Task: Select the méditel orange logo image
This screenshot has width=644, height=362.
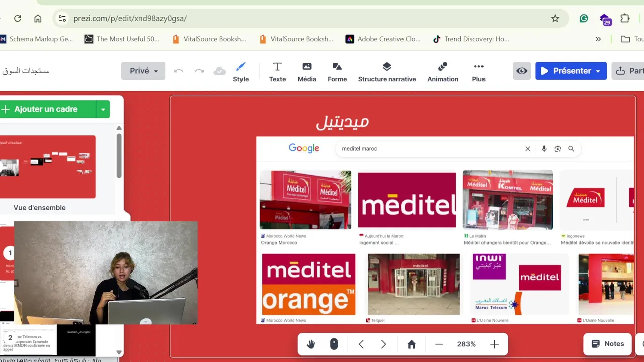Action: point(308,285)
